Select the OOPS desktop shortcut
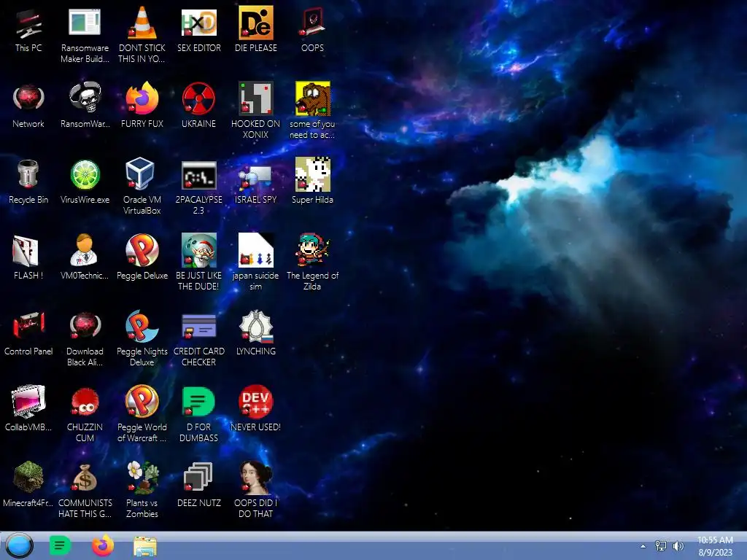This screenshot has height=560, width=747. click(x=312, y=23)
